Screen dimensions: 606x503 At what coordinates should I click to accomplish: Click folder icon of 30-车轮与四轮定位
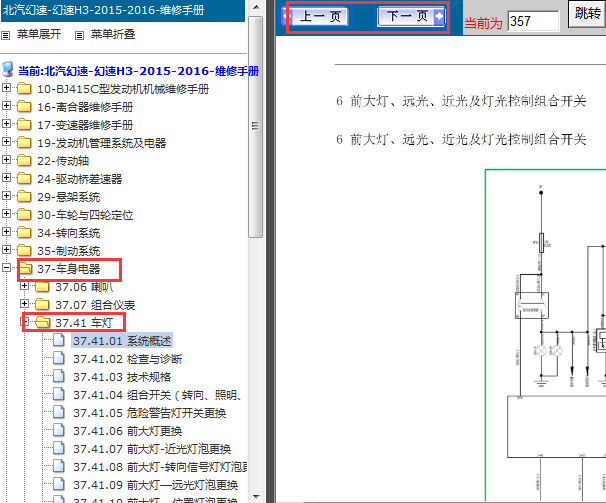24,215
